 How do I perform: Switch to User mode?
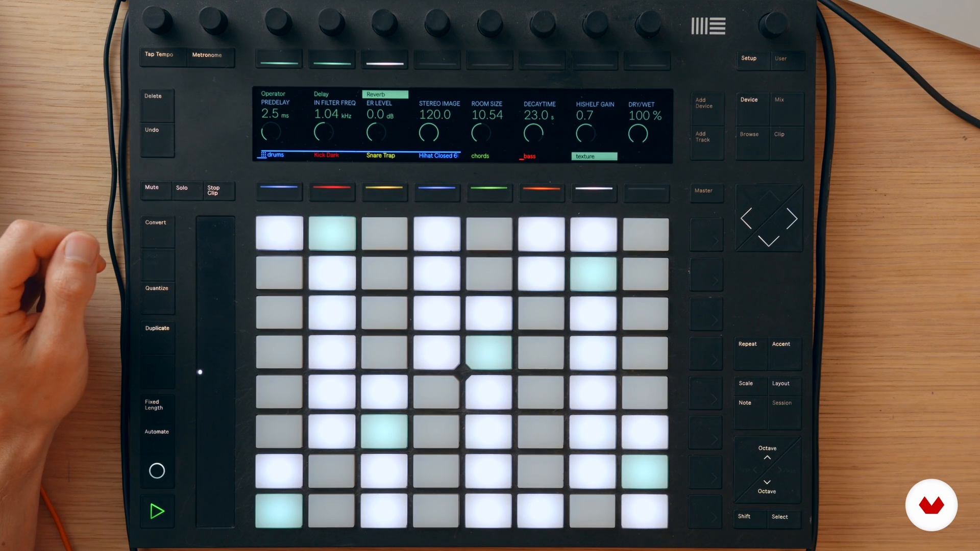point(787,60)
